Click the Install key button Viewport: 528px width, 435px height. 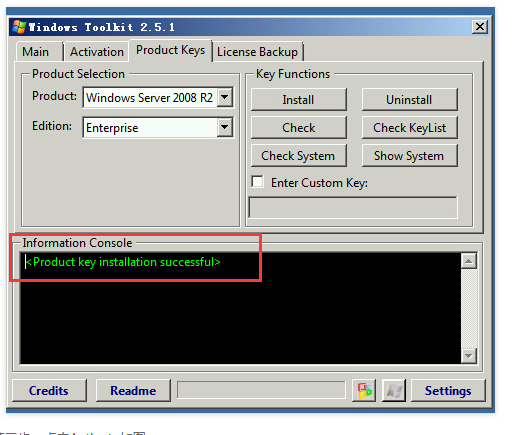tap(299, 100)
